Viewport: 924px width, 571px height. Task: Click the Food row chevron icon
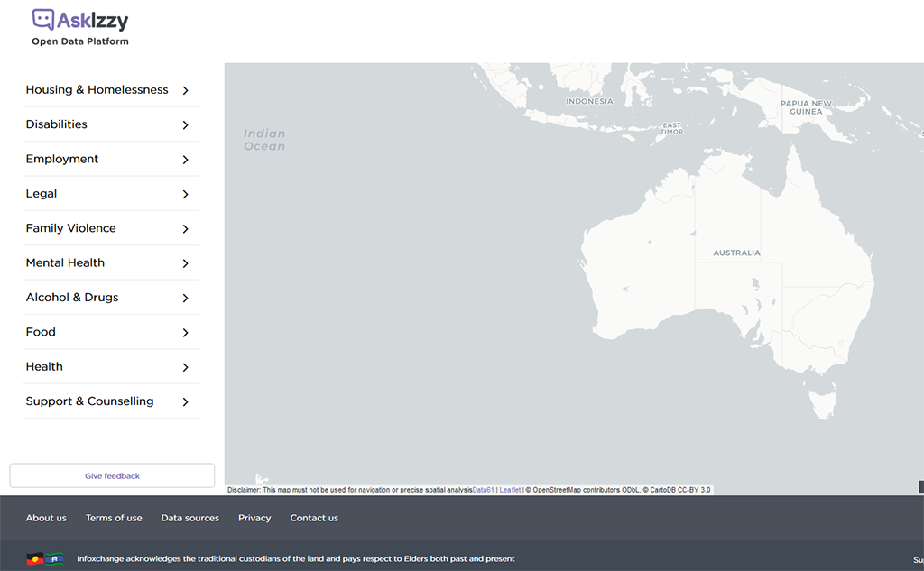pyautogui.click(x=185, y=333)
